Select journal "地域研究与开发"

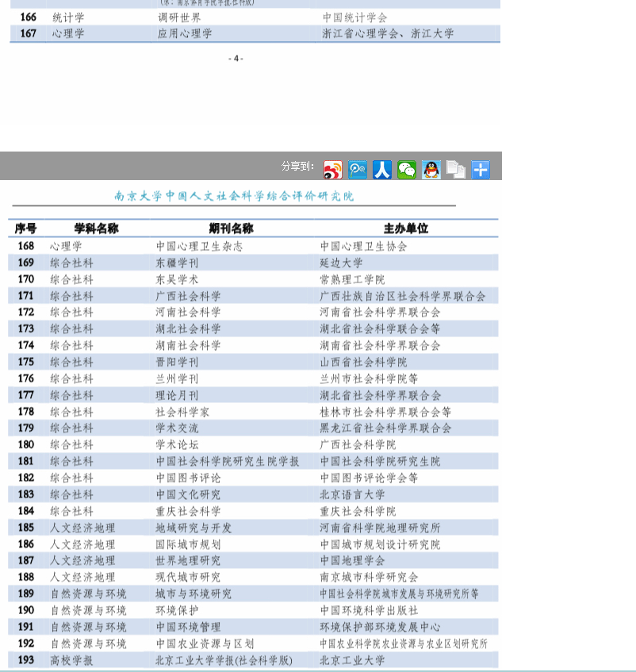tap(193, 528)
